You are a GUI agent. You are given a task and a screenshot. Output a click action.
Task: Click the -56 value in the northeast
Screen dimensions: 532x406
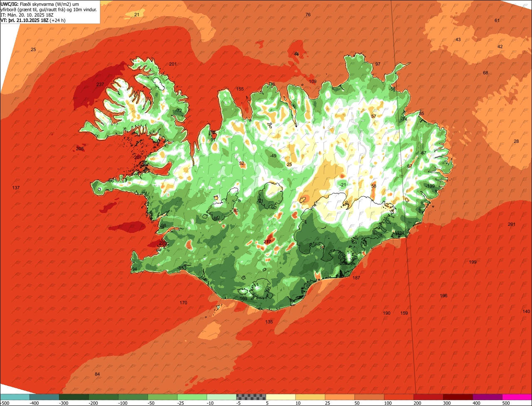point(392,89)
